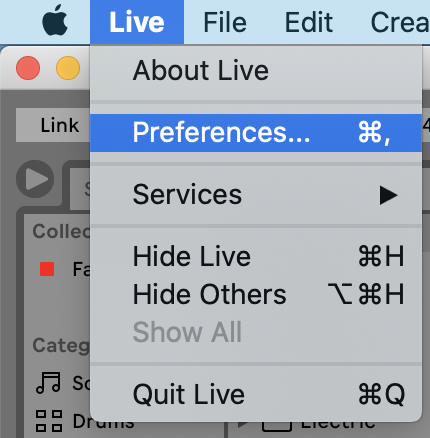Select the red Favorites color tag
The image size is (430, 438).
[x=47, y=269]
